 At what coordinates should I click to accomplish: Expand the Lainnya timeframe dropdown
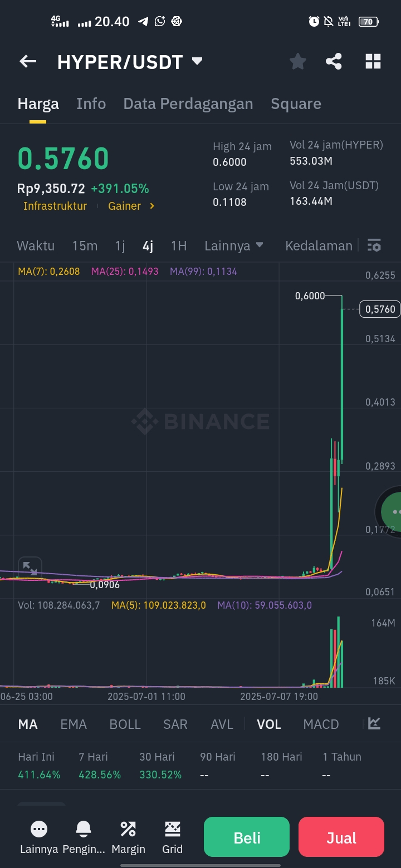pyautogui.click(x=234, y=245)
